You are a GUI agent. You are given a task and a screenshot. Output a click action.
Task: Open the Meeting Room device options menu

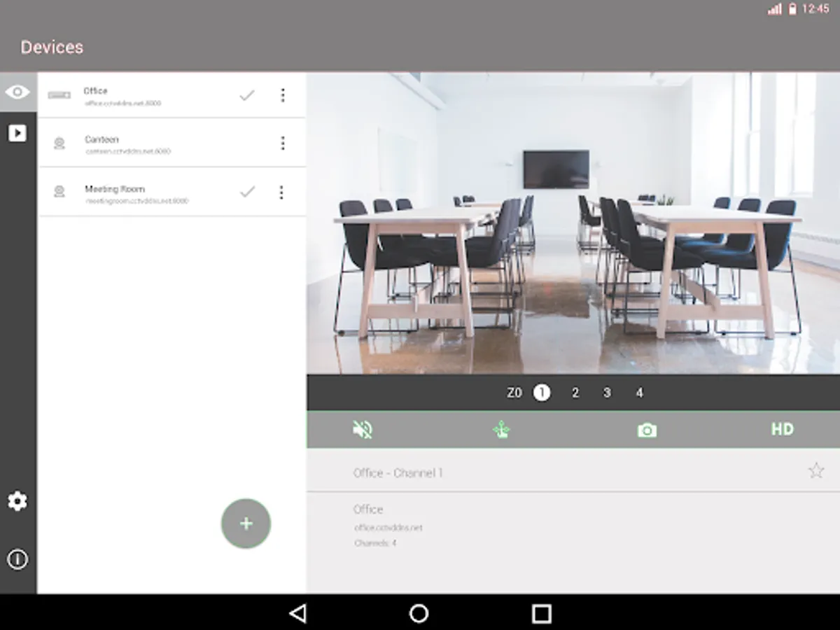point(281,192)
